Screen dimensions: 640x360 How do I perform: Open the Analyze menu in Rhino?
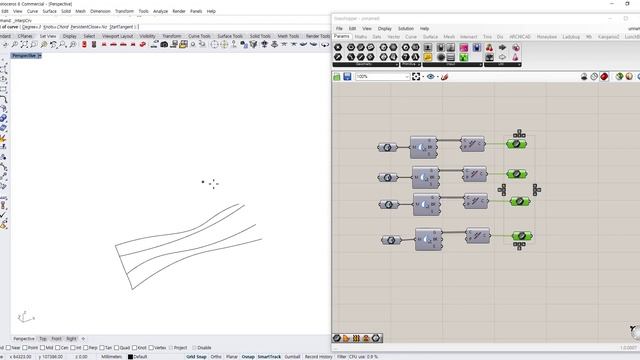click(x=160, y=11)
